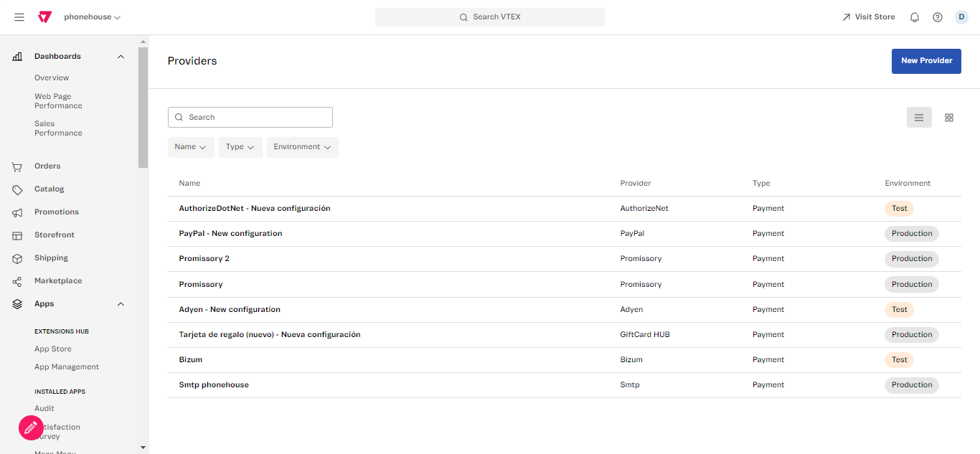The width and height of the screenshot is (980, 454).
Task: Go to App Store
Action: click(x=53, y=349)
